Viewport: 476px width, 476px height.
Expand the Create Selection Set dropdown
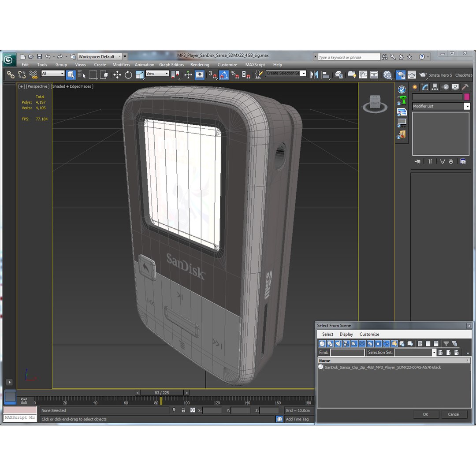(x=304, y=73)
